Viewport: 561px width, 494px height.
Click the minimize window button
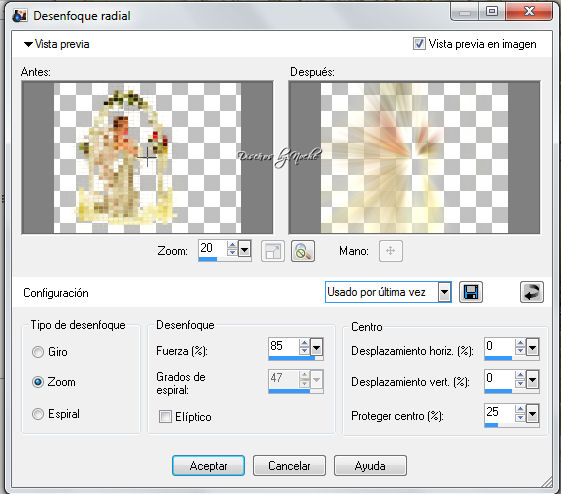465,13
